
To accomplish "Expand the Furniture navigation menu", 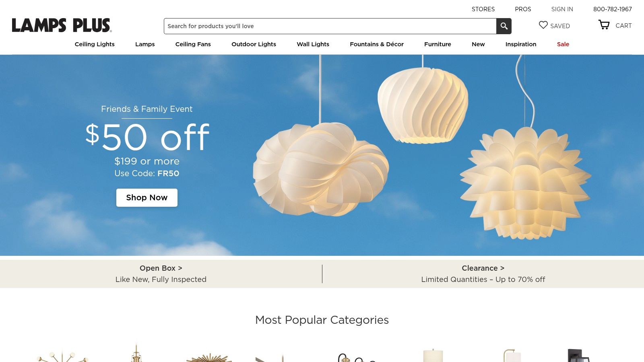I will (x=438, y=44).
